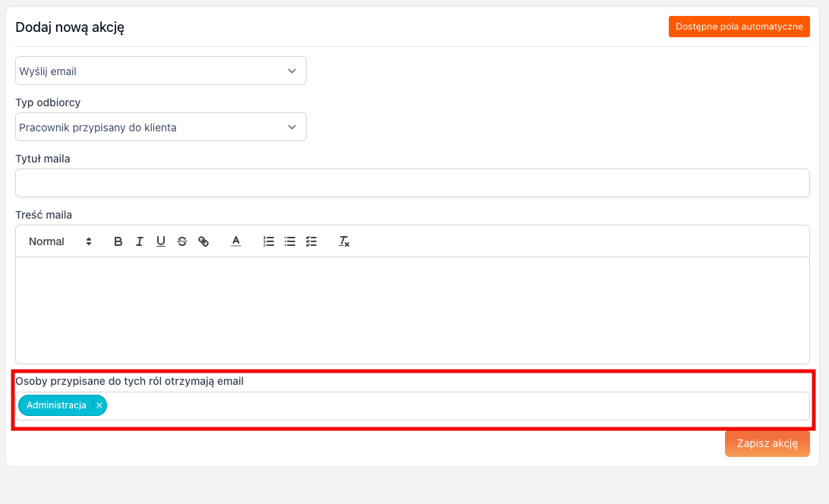Image resolution: width=829 pixels, height=504 pixels.
Task: Open 'Dostępne pola automatyczne'
Action: click(739, 27)
